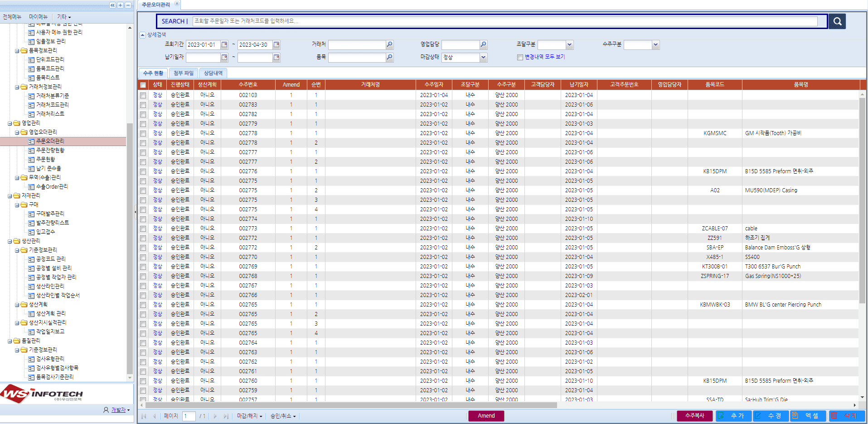Enable 변경내역 모두 보기 checkbox
The height and width of the screenshot is (424, 868).
coord(520,57)
